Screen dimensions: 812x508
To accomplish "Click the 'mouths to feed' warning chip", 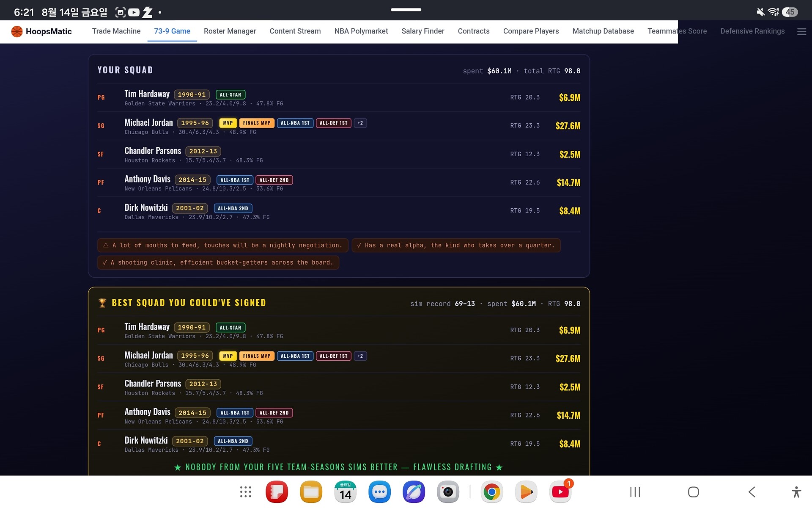I will pyautogui.click(x=223, y=246).
